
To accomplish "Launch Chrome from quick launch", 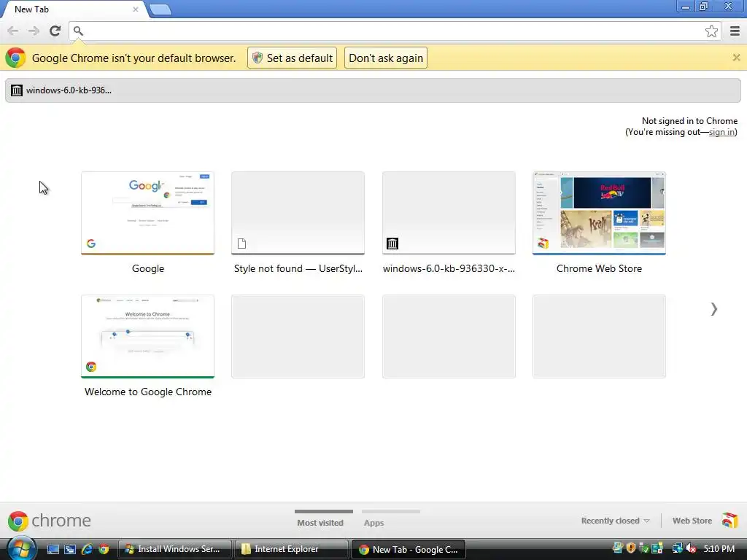I will [x=104, y=549].
